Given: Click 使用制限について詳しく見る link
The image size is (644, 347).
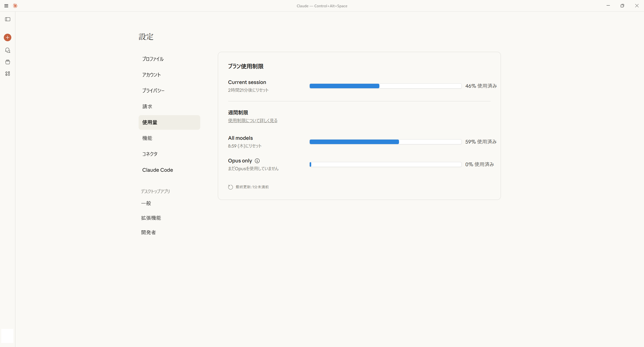Looking at the screenshot, I should click(253, 120).
